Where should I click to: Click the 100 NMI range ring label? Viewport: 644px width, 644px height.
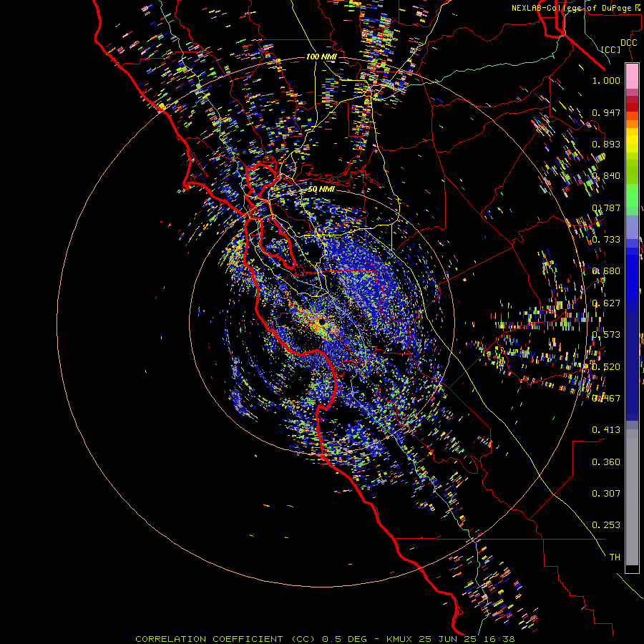tap(321, 57)
